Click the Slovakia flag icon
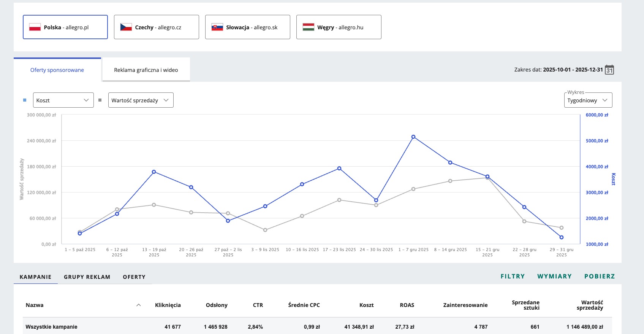The image size is (644, 334). 217,27
